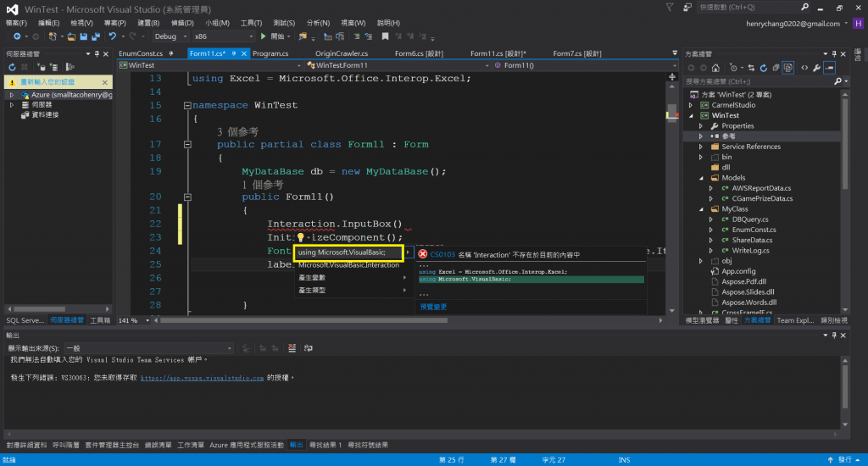
Task: Click the New Project toolbar icon
Action: 53,36
